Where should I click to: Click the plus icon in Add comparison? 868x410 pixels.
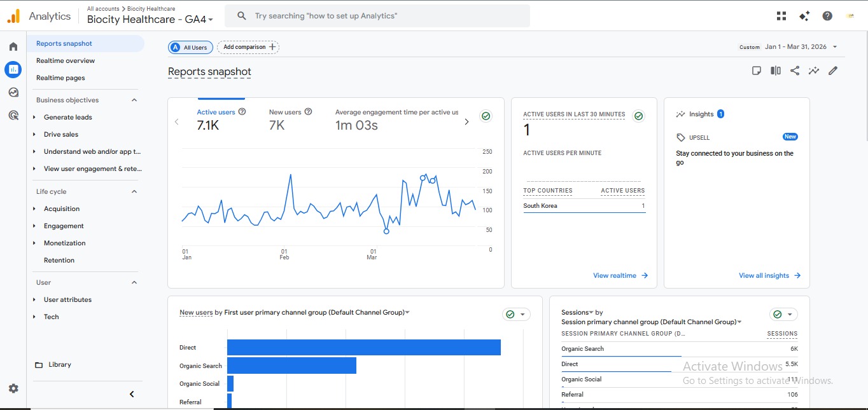[x=272, y=47]
